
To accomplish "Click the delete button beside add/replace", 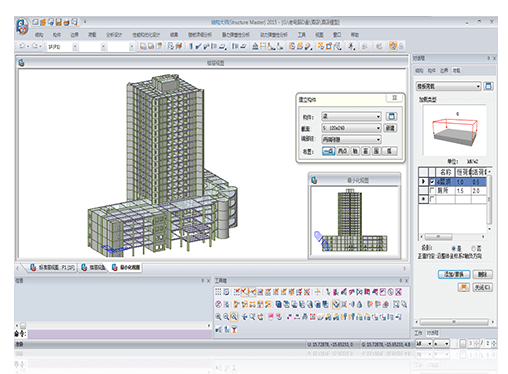I will pos(482,274).
